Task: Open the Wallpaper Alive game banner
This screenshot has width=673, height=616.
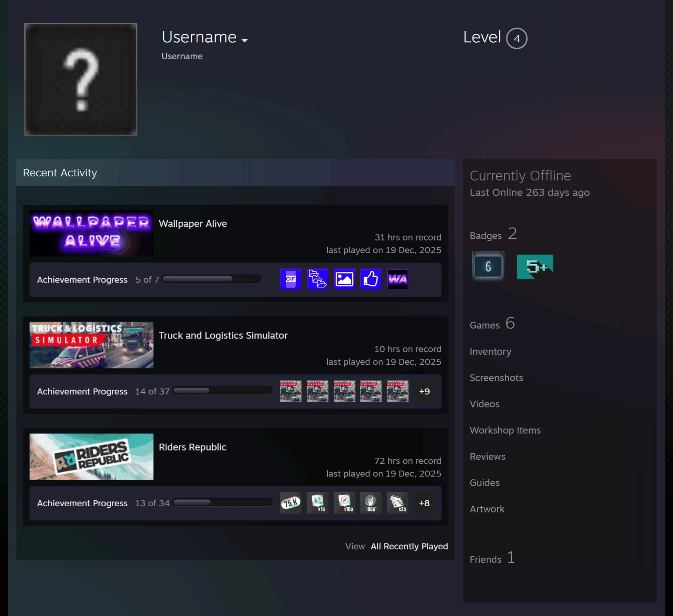Action: coord(91,233)
